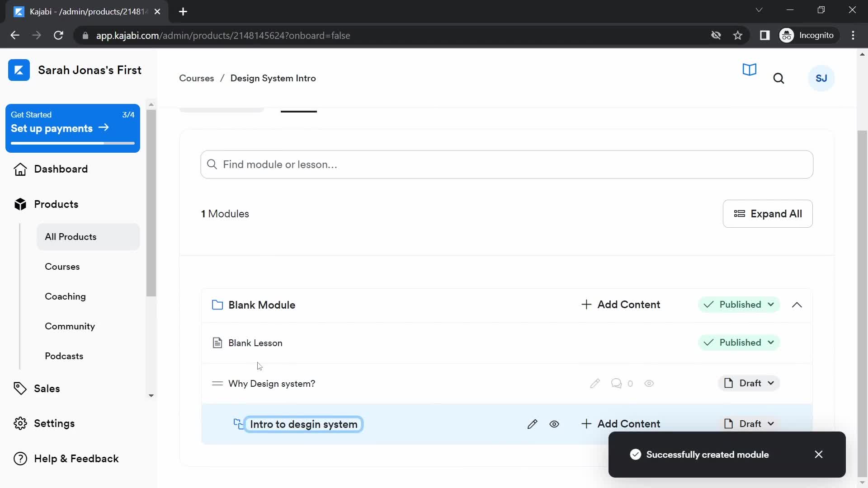The image size is (868, 488).
Task: Toggle Published status on 'Blank Lesson'
Action: click(739, 343)
